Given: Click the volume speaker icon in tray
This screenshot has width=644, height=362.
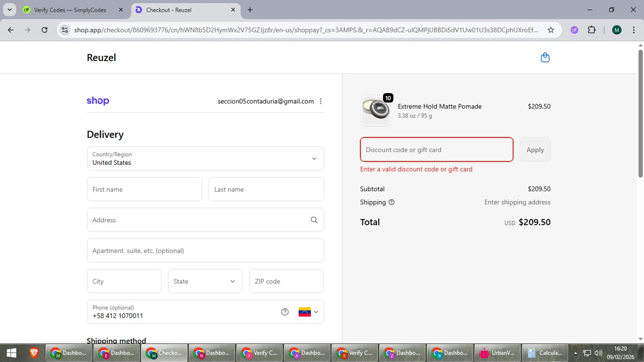Looking at the screenshot, I should pos(598,353).
